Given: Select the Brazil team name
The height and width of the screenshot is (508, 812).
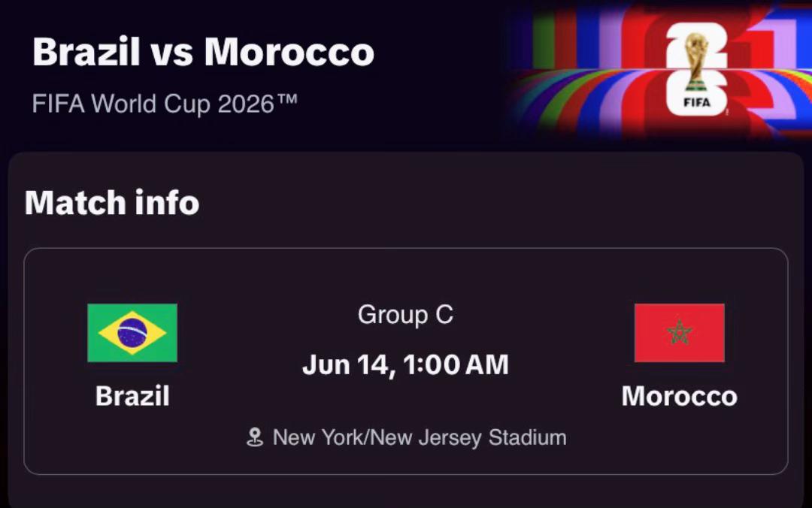Looking at the screenshot, I should coord(132,396).
